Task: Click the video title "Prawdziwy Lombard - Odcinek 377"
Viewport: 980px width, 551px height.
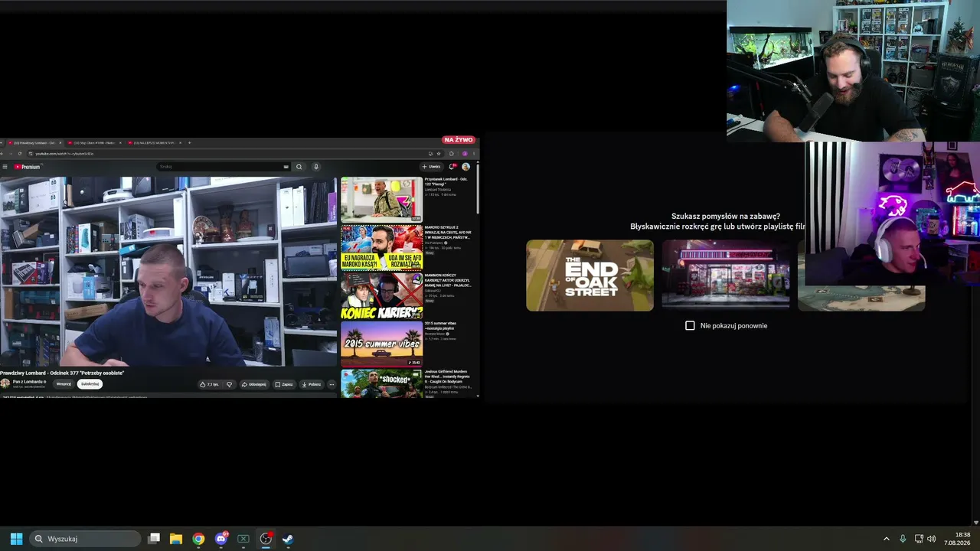Action: tap(62, 373)
